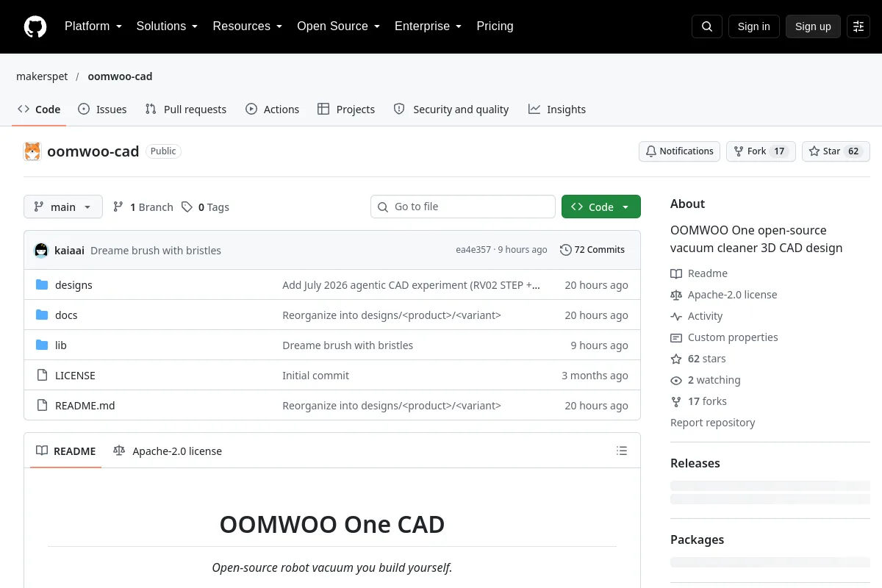Image resolution: width=882 pixels, height=588 pixels.
Task: Click the book icon beside Readme
Action: (x=676, y=273)
